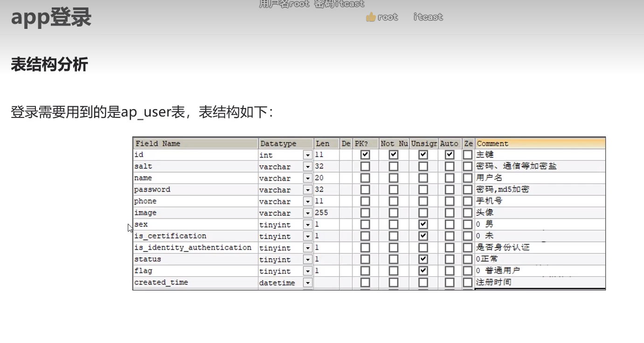
Task: Select the Len column header
Action: [x=326, y=144]
